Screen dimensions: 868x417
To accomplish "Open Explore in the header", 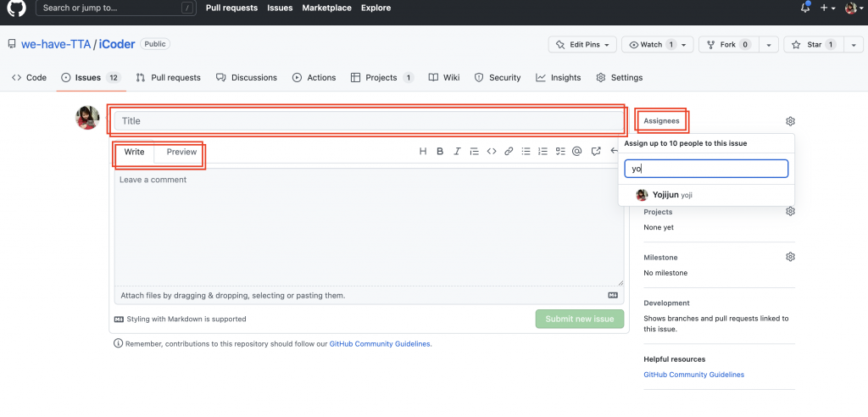I will pyautogui.click(x=376, y=8).
